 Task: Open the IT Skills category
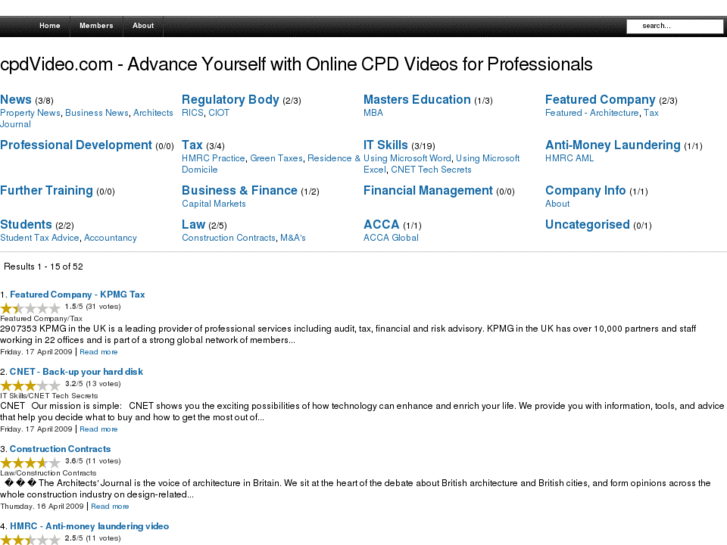pos(386,145)
